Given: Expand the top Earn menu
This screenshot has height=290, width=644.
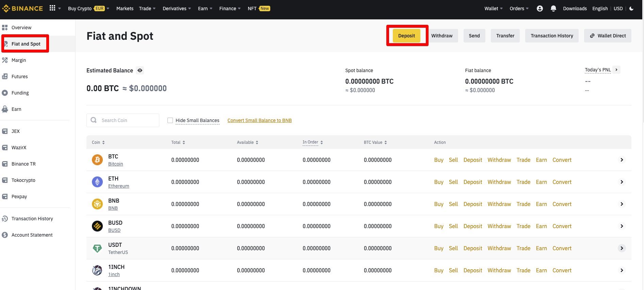Looking at the screenshot, I should coord(205,8).
